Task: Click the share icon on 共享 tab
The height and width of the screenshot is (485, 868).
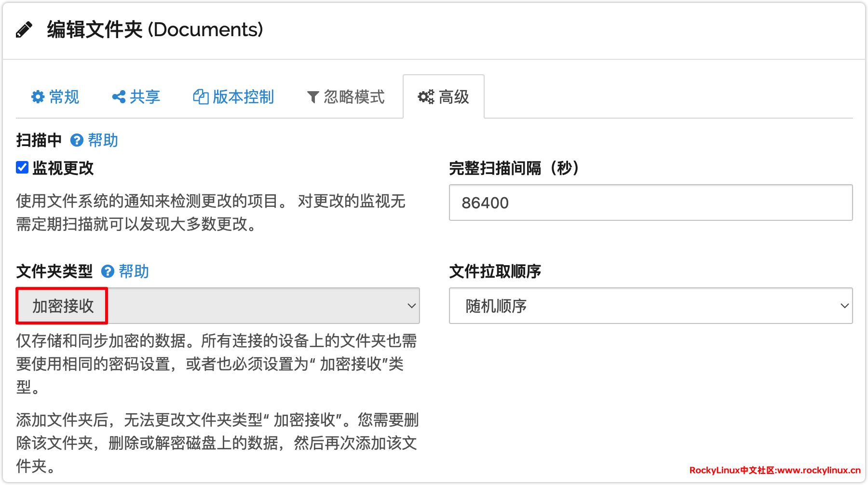Action: click(119, 97)
